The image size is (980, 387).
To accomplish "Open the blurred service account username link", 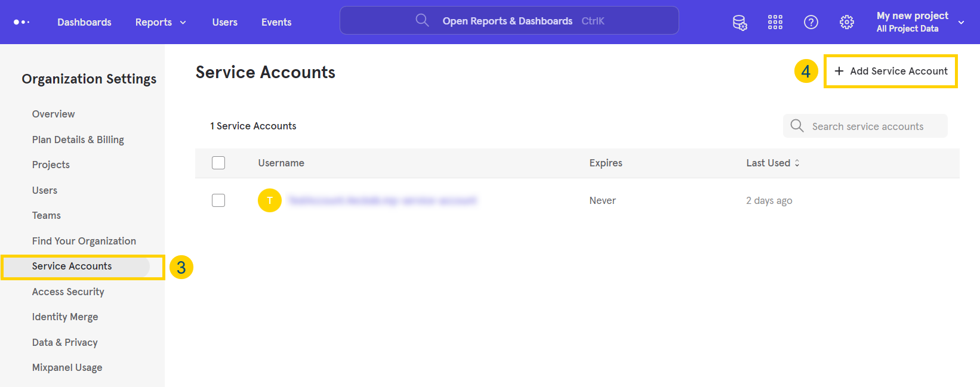I will (x=383, y=200).
